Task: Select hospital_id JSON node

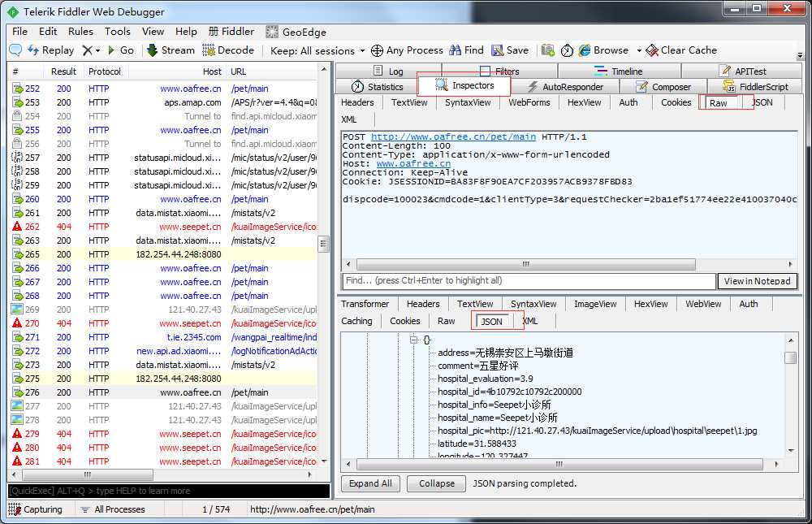Action: click(510, 392)
